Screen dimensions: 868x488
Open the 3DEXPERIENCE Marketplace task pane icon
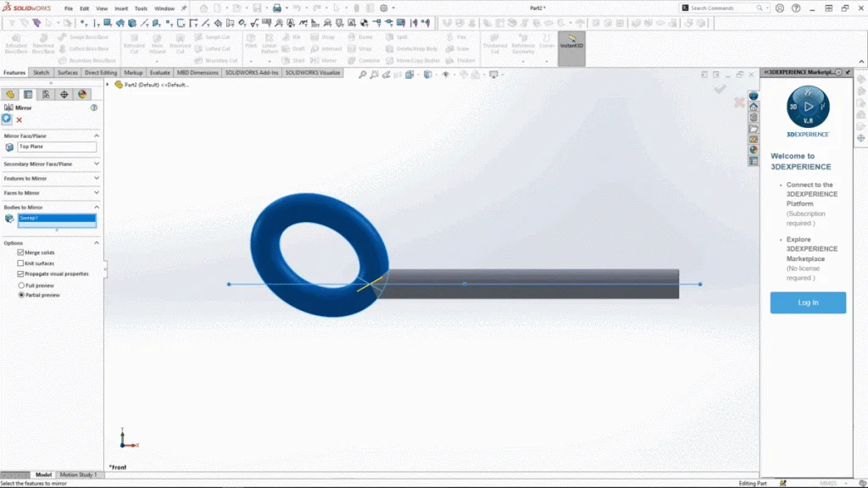click(x=754, y=96)
